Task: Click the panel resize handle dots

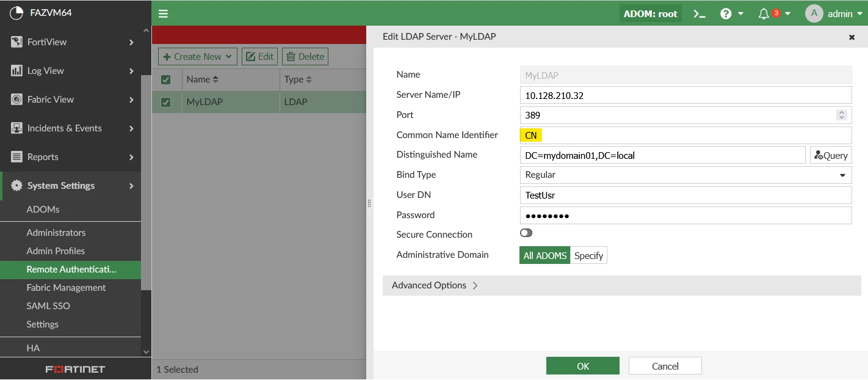Action: [x=369, y=203]
